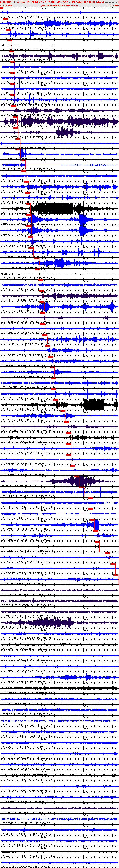Viewport: 119px width, 868px height.
Task: Click the start time '22:22:05.00'
Action: [x=6, y=5]
